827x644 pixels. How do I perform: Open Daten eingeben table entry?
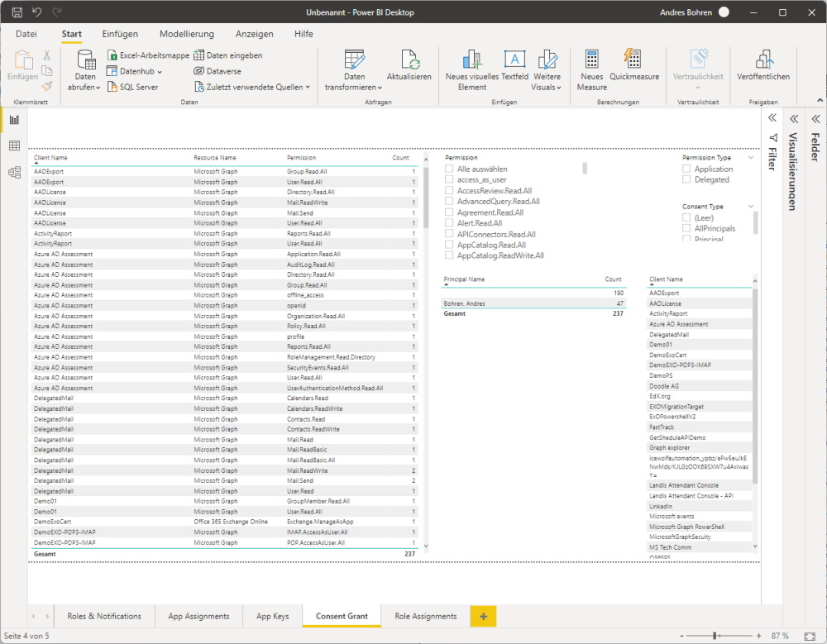[228, 55]
